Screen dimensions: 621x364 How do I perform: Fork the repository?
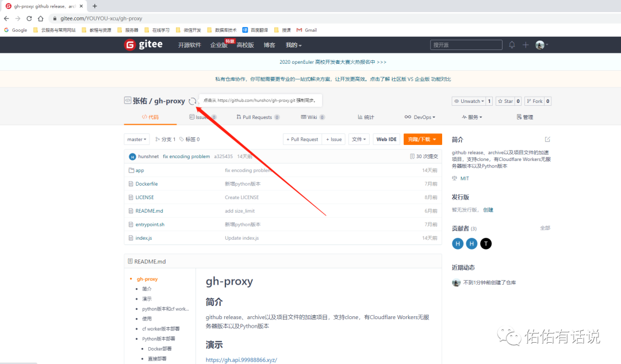[x=535, y=101]
